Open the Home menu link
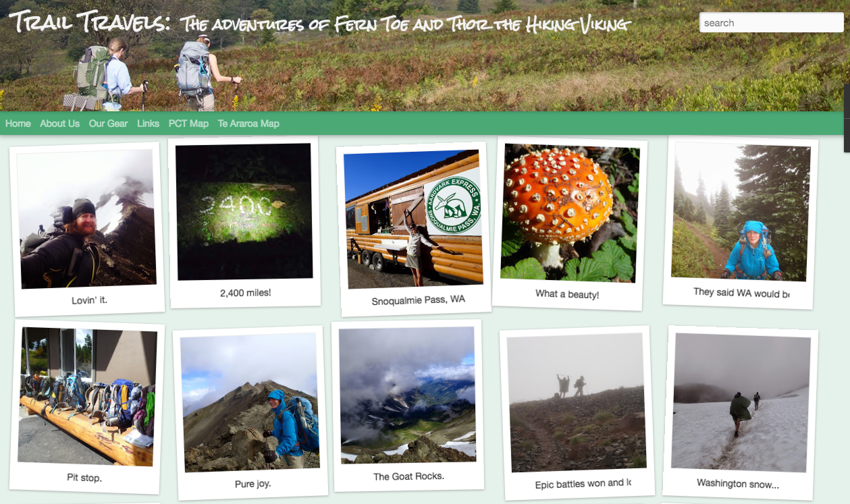The image size is (850, 504). click(x=18, y=123)
